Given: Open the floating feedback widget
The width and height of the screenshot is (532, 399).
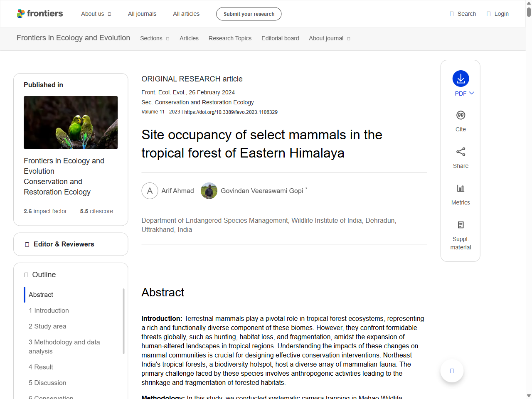Looking at the screenshot, I should pos(452,370).
